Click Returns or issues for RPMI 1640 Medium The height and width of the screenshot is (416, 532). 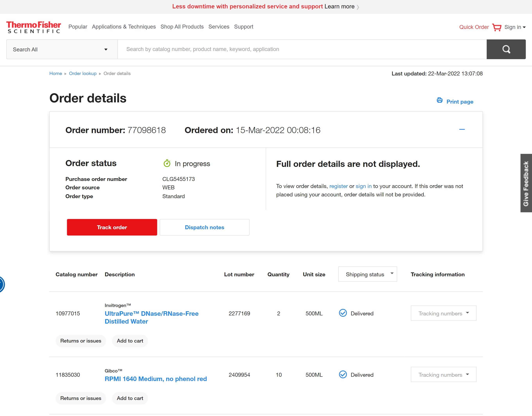click(x=81, y=398)
